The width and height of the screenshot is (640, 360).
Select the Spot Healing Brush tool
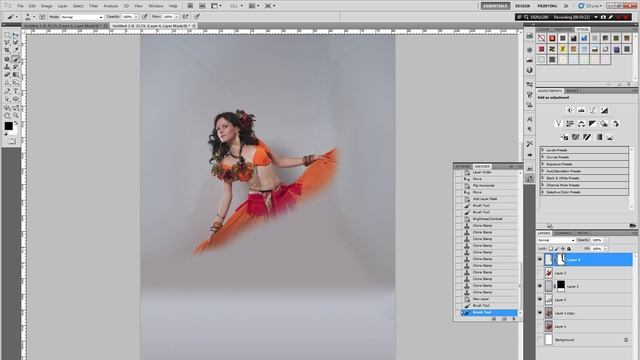[x=7, y=59]
